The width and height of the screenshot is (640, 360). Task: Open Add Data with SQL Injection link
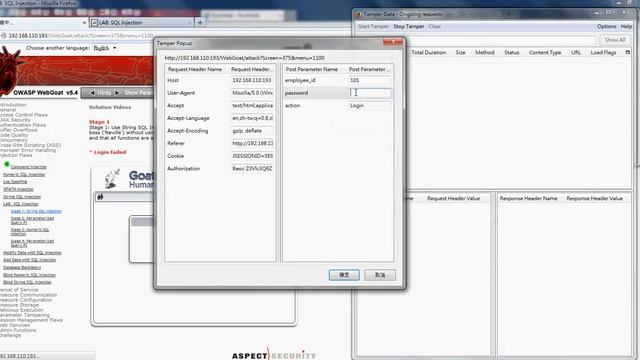[x=29, y=260]
